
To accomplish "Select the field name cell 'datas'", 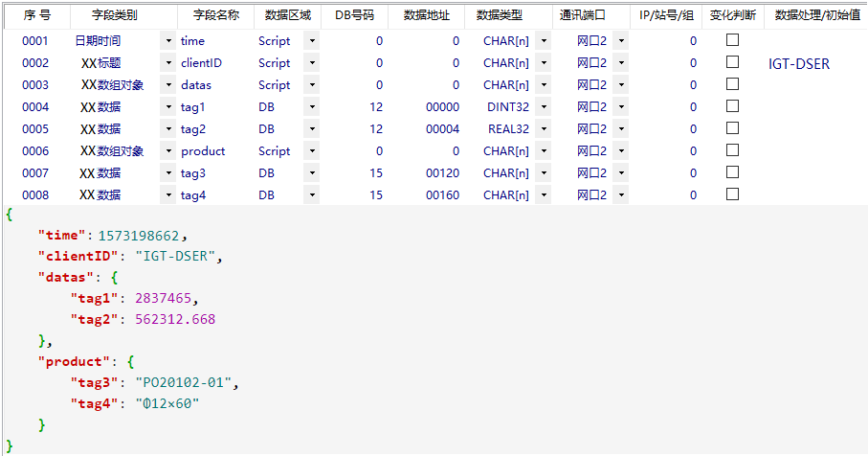I will point(196,85).
